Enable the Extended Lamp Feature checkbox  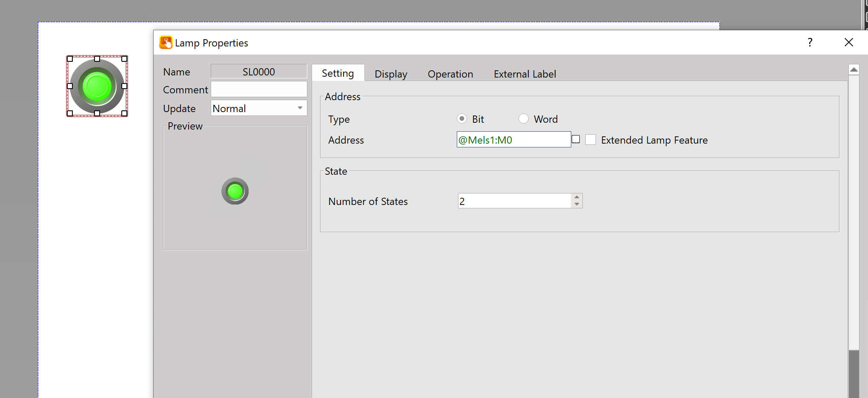(590, 140)
